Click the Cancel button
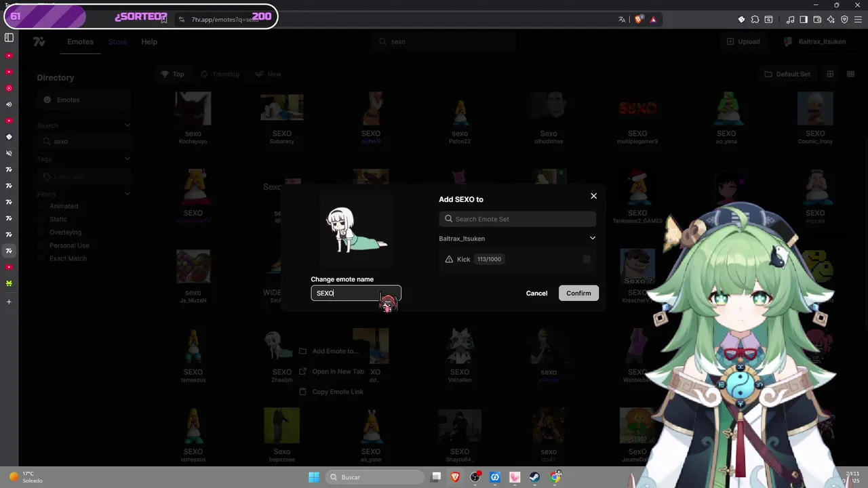Screen dimensions: 868x488 tap(536, 293)
